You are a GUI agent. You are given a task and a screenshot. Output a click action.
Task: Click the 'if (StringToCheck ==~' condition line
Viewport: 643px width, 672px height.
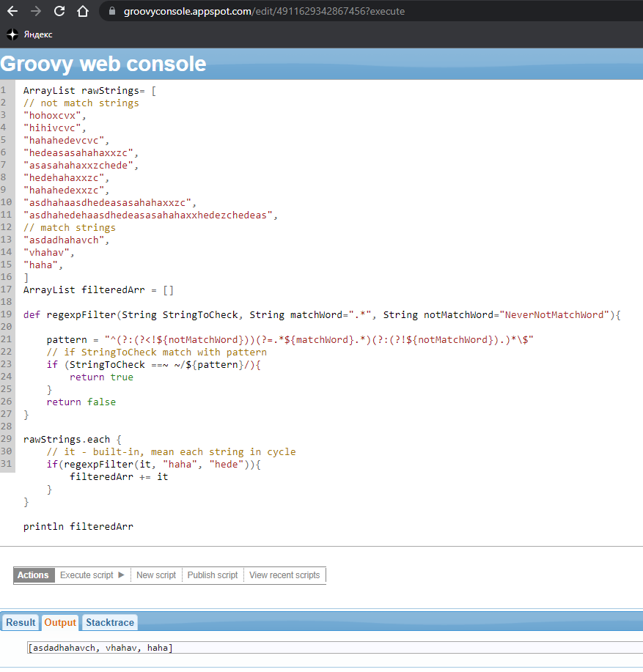click(153, 365)
